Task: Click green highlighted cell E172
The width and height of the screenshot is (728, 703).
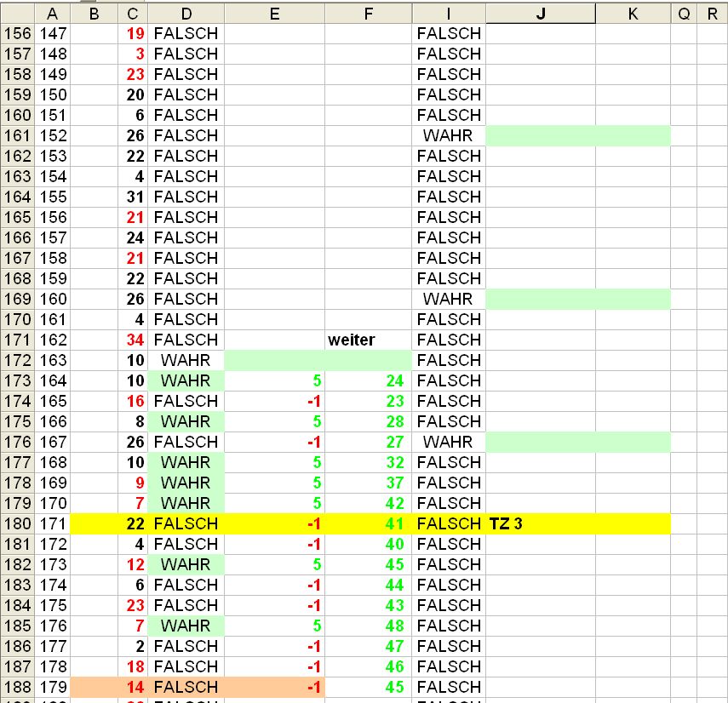Action: click(274, 360)
